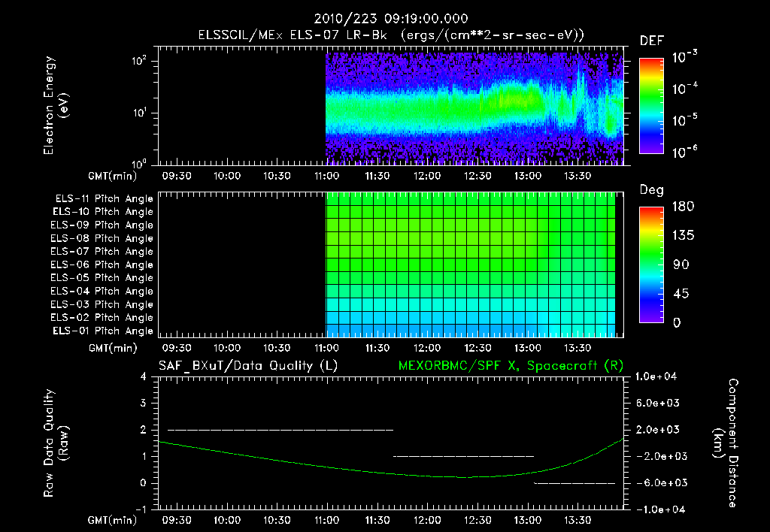Click 11:30 tick under the bottom panel

point(377,520)
